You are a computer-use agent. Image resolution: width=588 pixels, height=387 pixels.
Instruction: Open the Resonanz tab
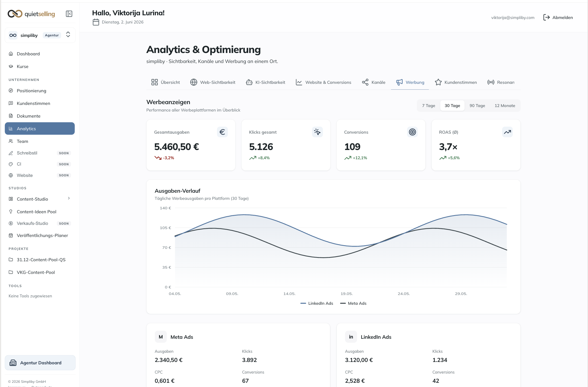pyautogui.click(x=501, y=82)
